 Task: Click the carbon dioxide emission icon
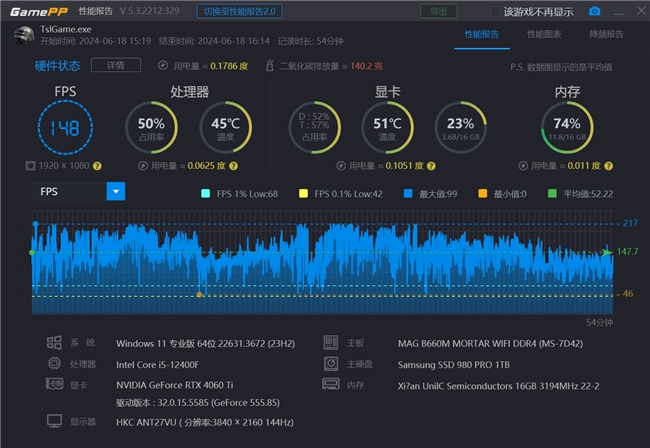point(269,65)
